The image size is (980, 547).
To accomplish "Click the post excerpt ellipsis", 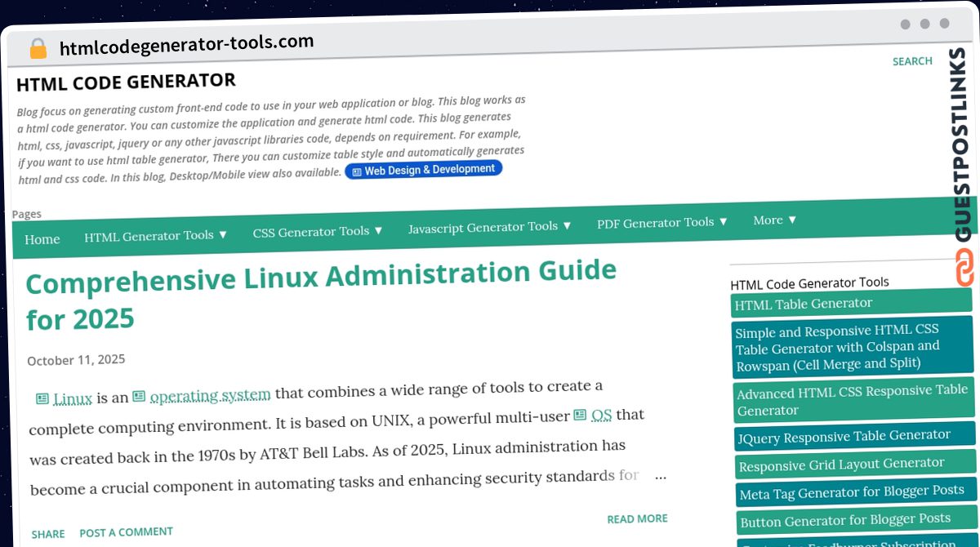I will [661, 477].
